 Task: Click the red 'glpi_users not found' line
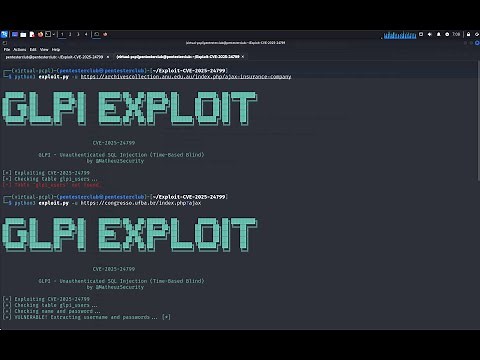pos(52,185)
